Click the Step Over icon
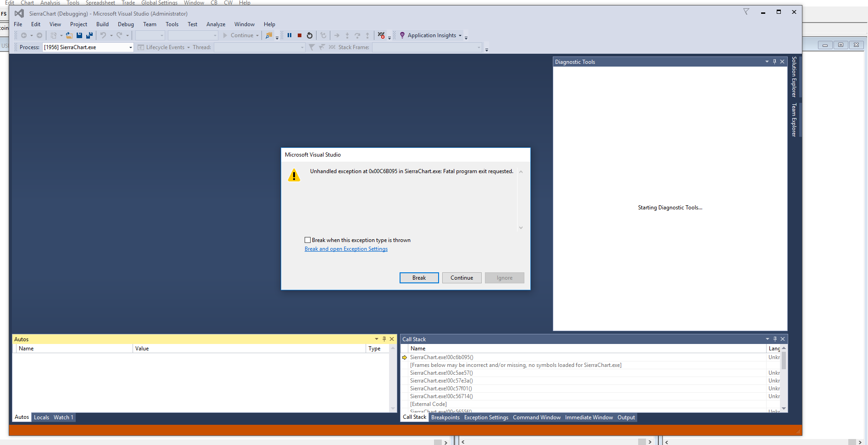Image resolution: width=868 pixels, height=445 pixels. click(x=357, y=35)
